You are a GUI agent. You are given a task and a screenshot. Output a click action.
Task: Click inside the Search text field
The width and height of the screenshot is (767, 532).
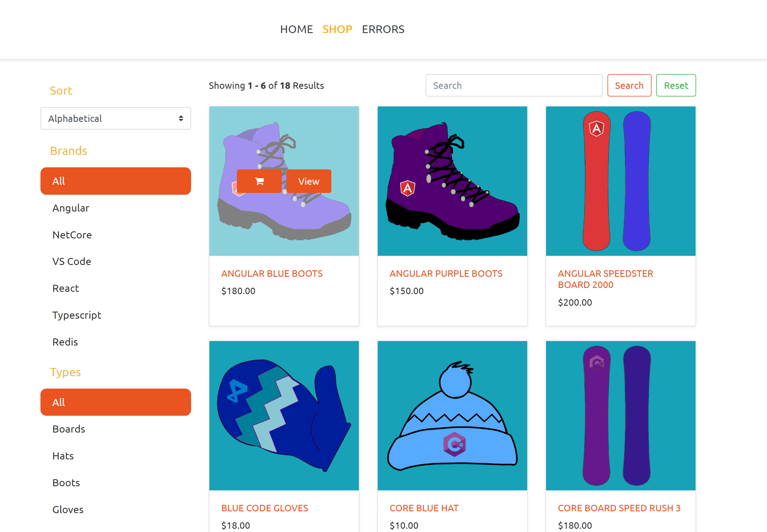[x=514, y=85]
